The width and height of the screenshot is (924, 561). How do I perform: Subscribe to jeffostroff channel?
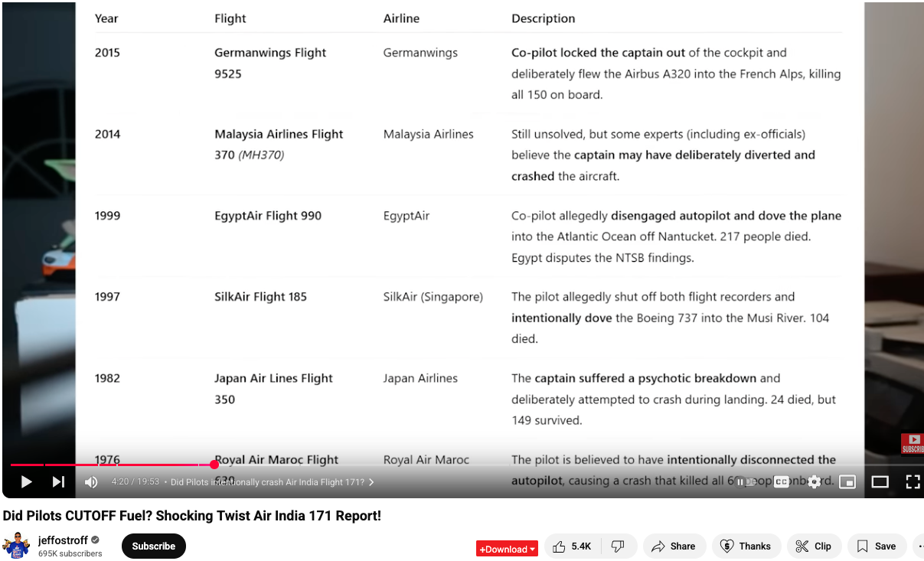pos(154,546)
